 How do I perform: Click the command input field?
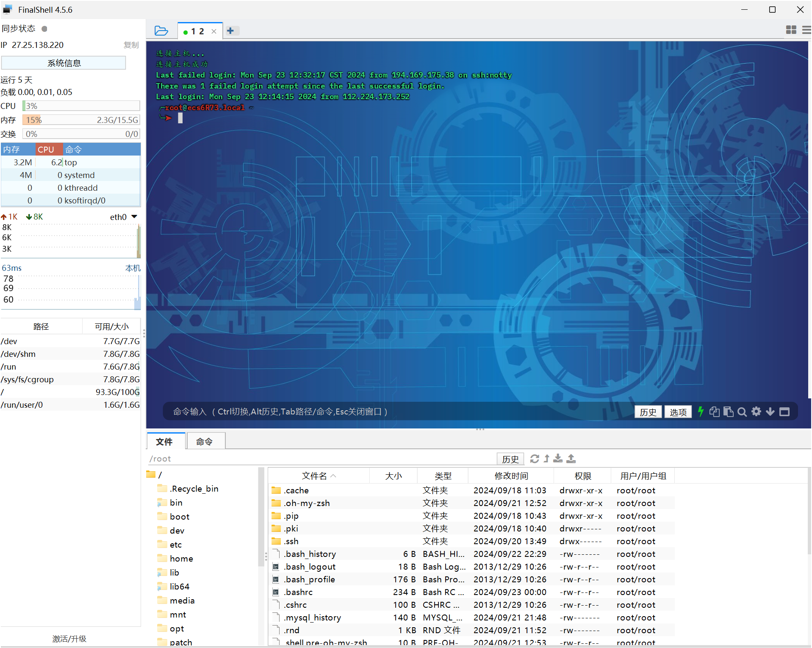(381, 412)
